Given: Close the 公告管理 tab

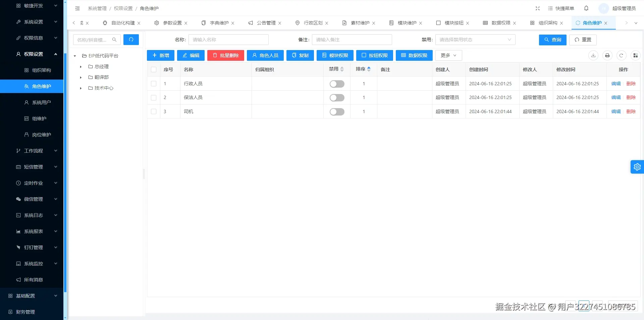Looking at the screenshot, I should coord(280,23).
